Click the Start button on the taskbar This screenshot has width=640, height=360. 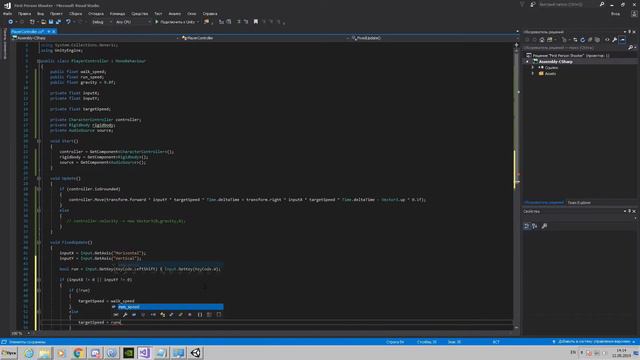[9, 353]
